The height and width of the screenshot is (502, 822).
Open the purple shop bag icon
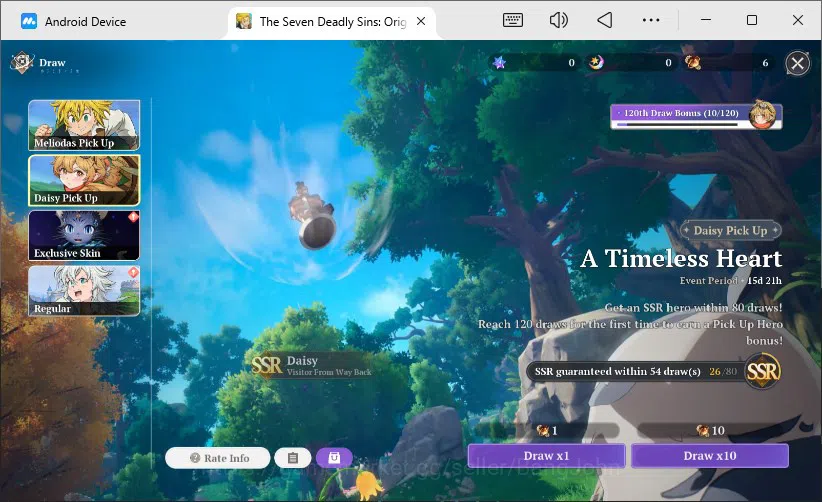(334, 458)
